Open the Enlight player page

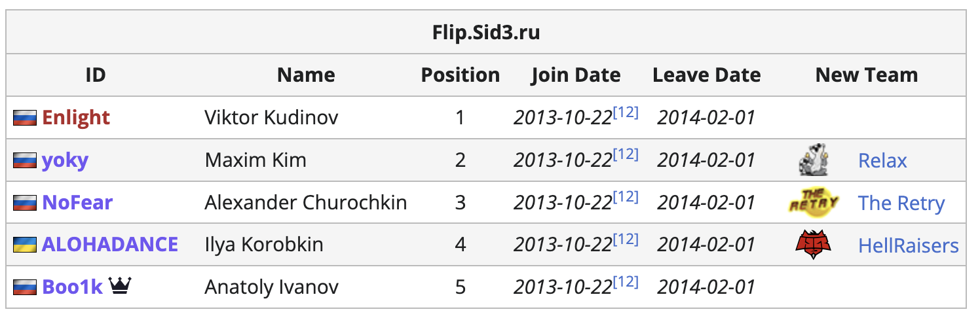tap(76, 118)
